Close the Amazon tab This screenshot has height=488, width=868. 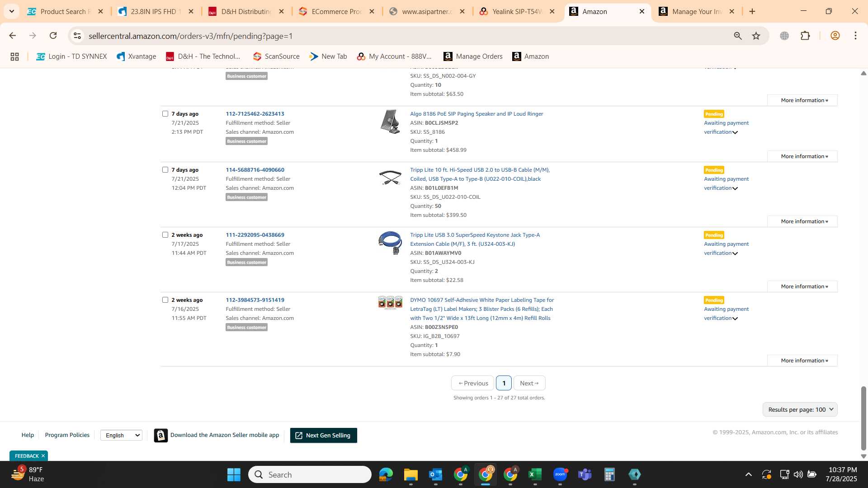click(642, 11)
